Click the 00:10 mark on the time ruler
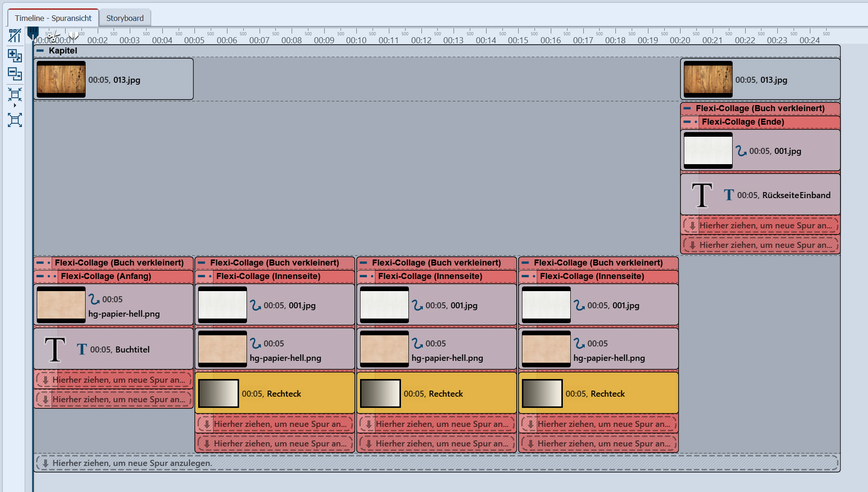The width and height of the screenshot is (868, 492). click(356, 40)
